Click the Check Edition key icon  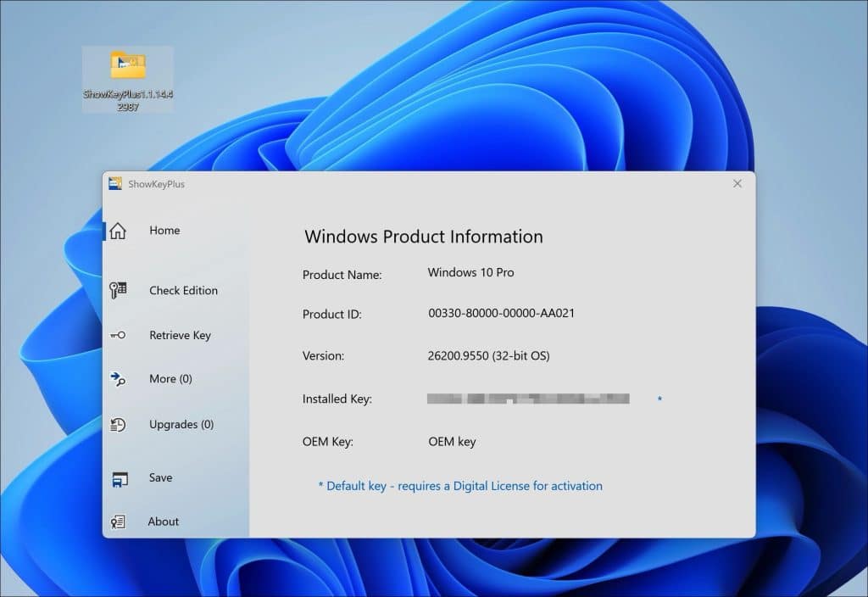(x=118, y=290)
